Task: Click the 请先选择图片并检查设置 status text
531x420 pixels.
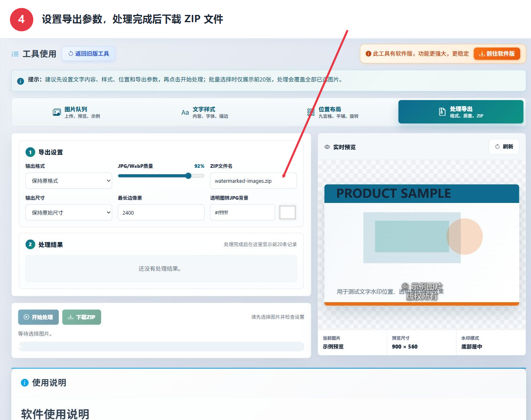Action: tap(278, 317)
